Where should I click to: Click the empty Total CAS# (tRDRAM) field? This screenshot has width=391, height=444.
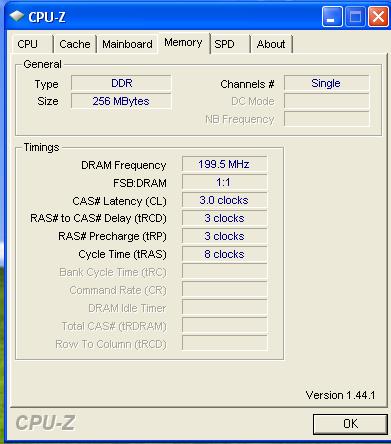coord(224,325)
